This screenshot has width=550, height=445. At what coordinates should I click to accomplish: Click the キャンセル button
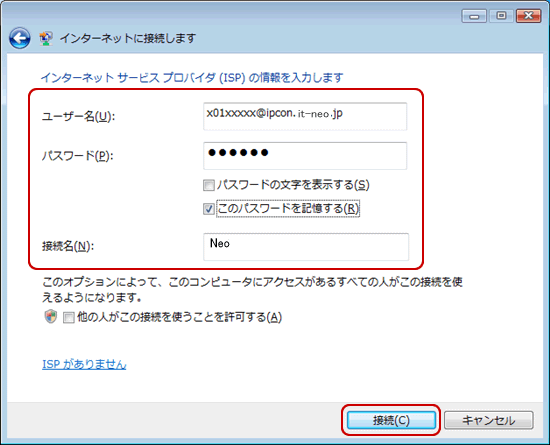tap(489, 420)
